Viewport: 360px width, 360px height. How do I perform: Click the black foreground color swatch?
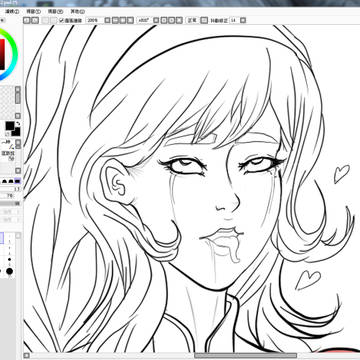(x=10, y=126)
